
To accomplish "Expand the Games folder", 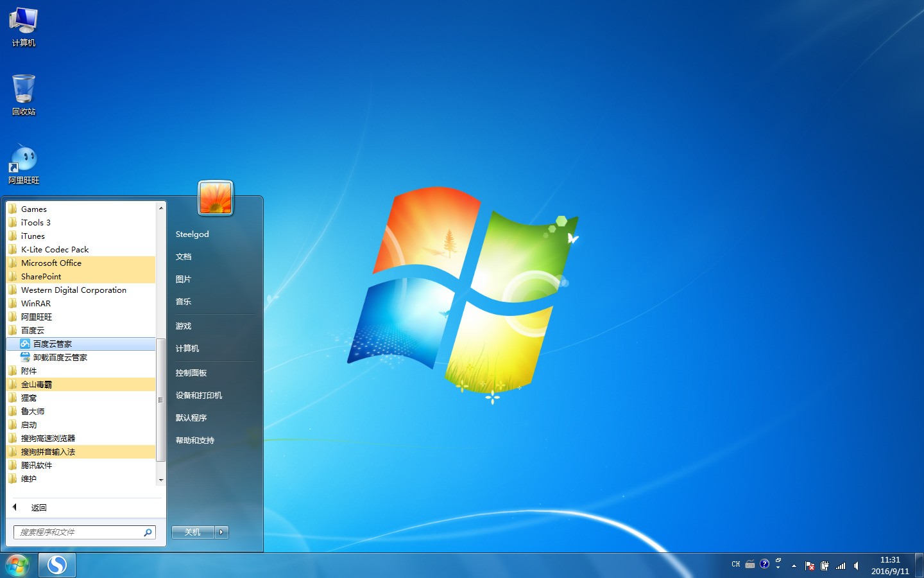I will (81, 209).
